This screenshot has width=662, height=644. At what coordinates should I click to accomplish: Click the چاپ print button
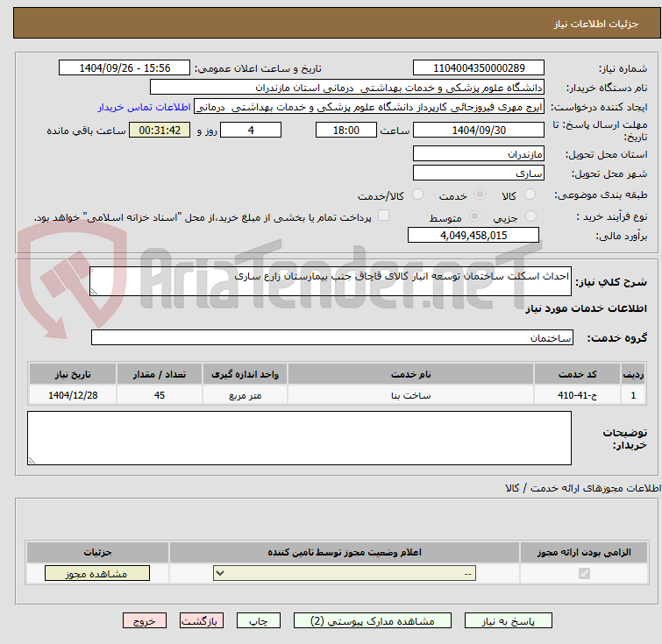259,621
